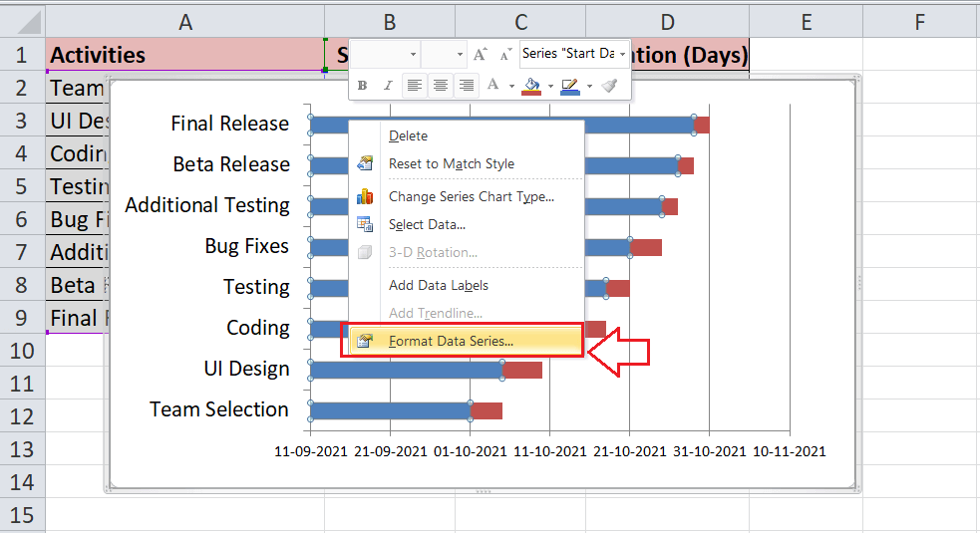
Task: Click the 10-11-2021 date axis label
Action: pos(790,451)
